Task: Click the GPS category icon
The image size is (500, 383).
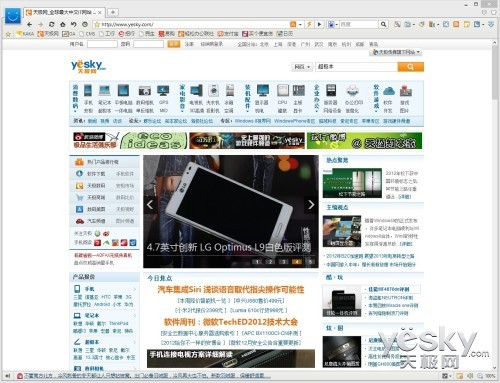Action: 163,90
